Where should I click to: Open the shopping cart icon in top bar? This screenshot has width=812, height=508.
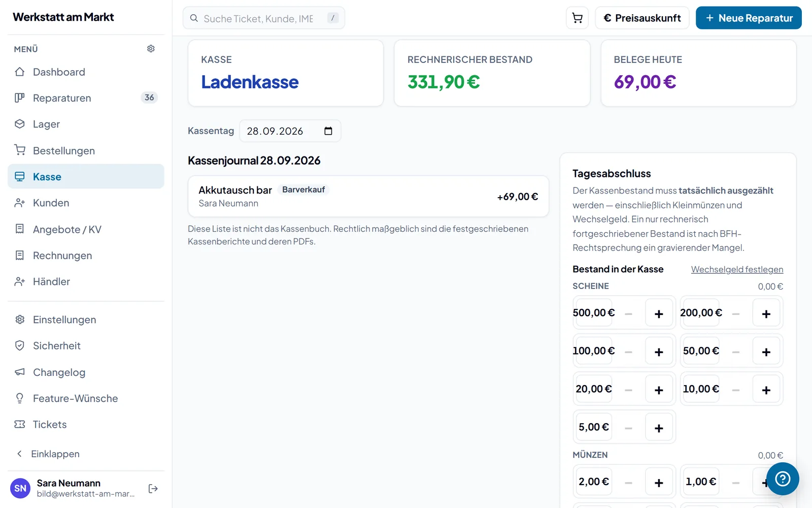(577, 18)
